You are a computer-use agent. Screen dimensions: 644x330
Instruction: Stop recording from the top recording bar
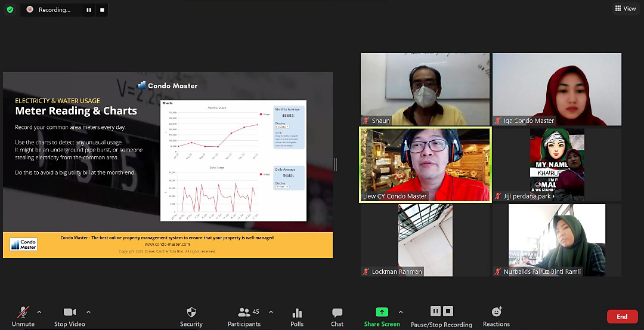(102, 10)
